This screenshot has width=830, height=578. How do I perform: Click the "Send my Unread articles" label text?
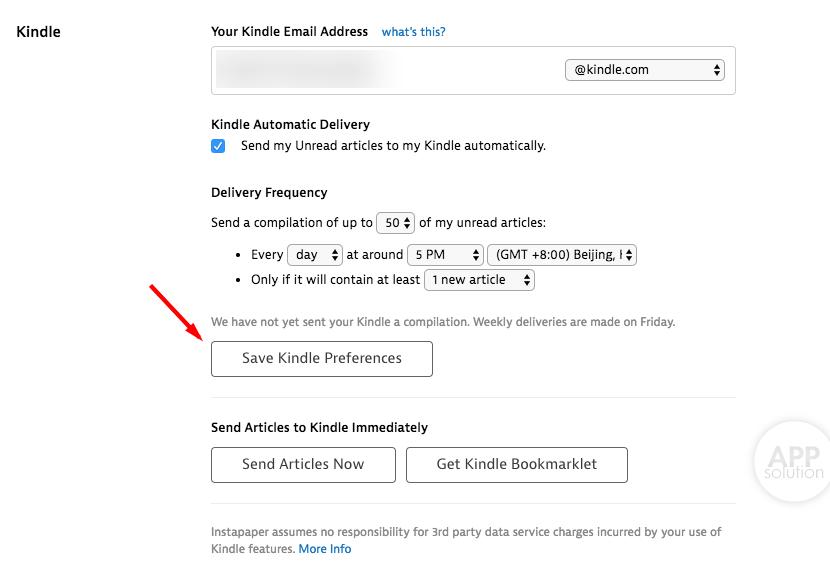393,146
